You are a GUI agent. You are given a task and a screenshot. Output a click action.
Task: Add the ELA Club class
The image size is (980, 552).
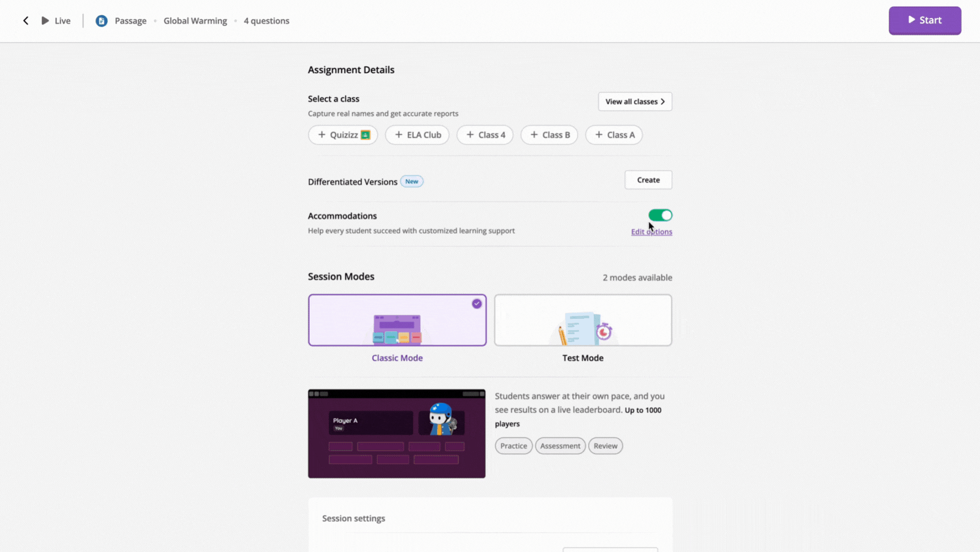[417, 135]
